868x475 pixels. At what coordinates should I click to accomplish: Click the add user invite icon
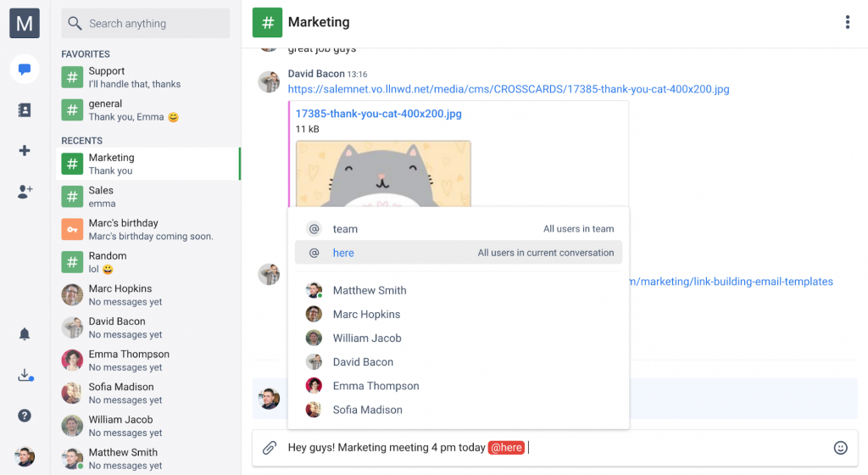click(25, 192)
